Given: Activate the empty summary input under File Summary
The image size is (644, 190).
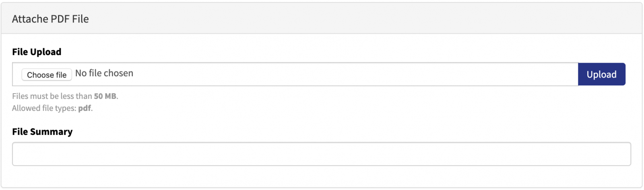Looking at the screenshot, I should point(322,154).
